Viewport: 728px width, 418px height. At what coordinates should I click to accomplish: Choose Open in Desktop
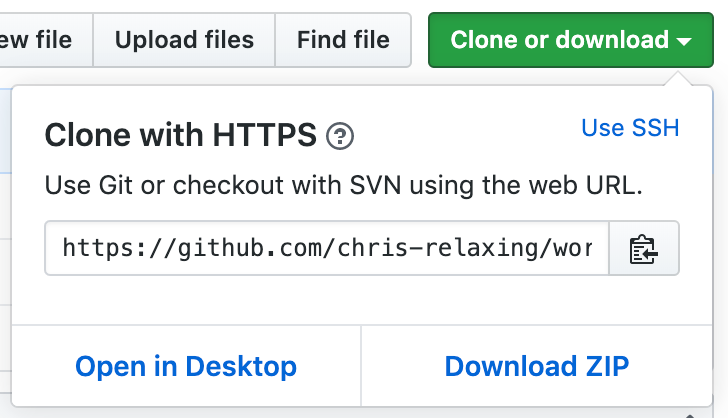pyautogui.click(x=186, y=366)
